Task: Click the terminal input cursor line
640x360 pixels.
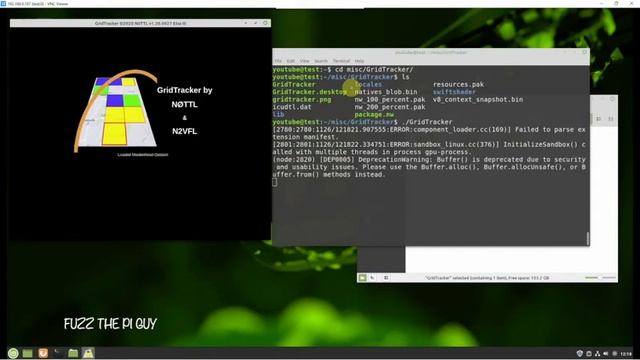Action: click(x=275, y=182)
